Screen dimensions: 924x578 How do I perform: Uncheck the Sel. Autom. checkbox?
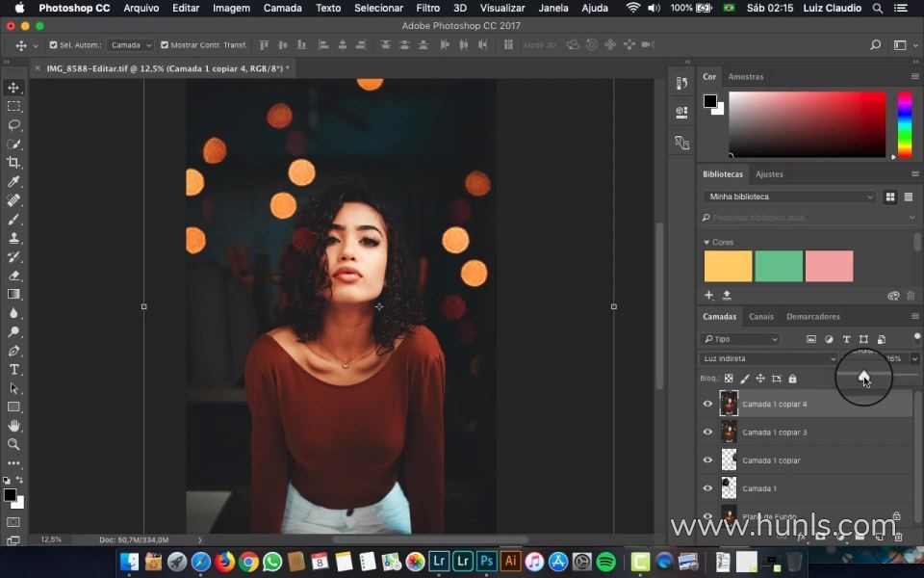coord(53,45)
